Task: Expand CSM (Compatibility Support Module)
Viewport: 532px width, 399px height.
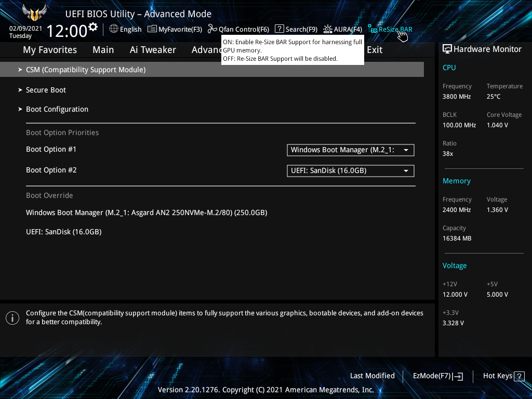Action: tap(86, 70)
